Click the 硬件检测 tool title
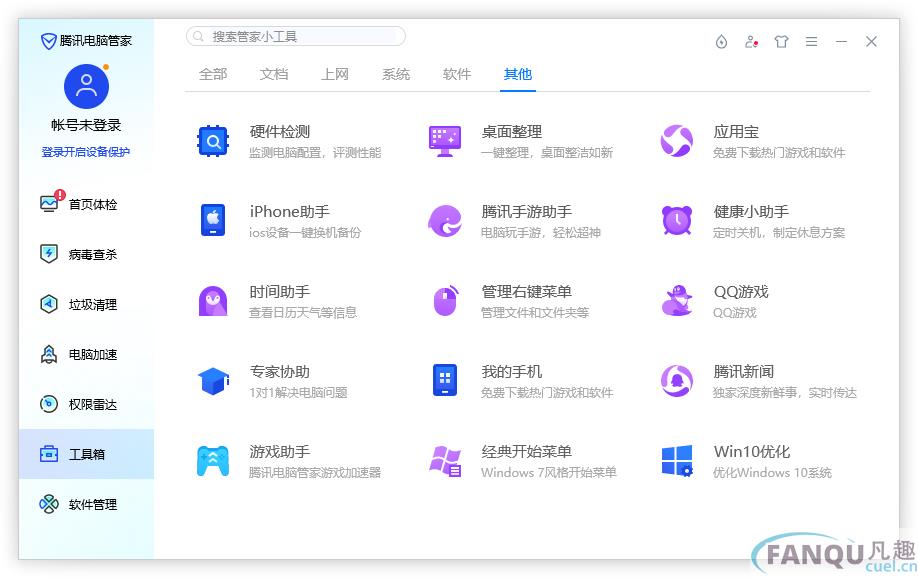 pos(280,132)
